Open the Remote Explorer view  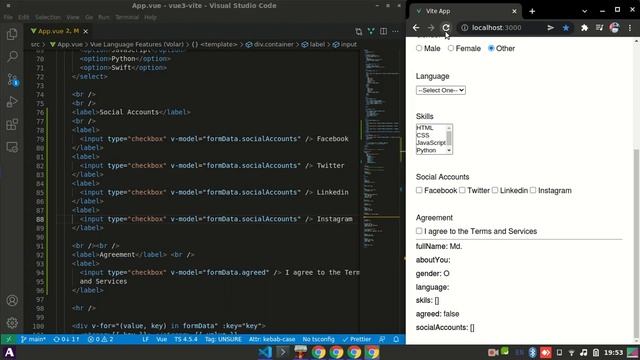[x=12, y=147]
